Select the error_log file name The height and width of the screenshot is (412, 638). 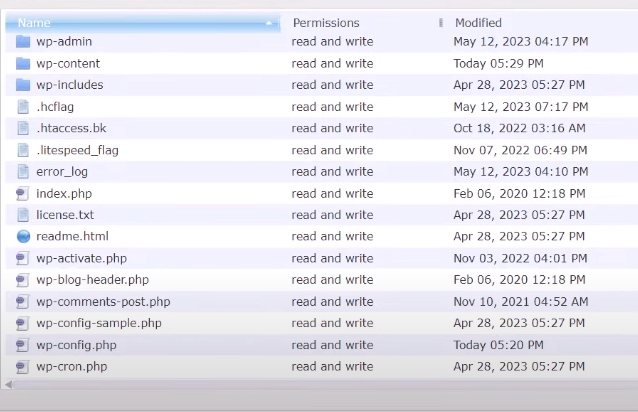[62, 172]
